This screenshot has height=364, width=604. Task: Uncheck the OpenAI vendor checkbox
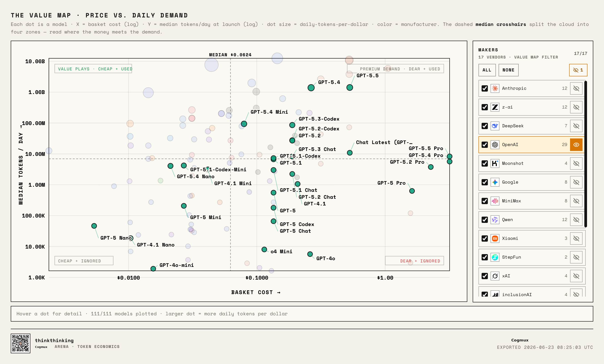pos(485,145)
